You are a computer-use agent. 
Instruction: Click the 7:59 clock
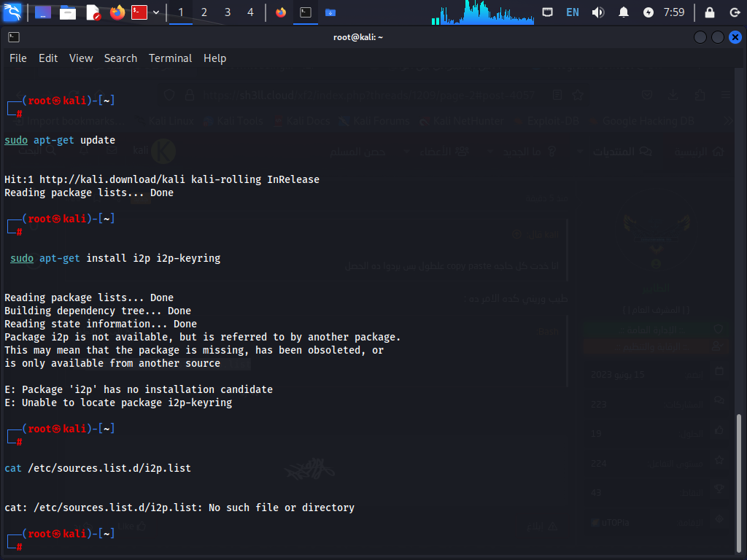coord(674,12)
